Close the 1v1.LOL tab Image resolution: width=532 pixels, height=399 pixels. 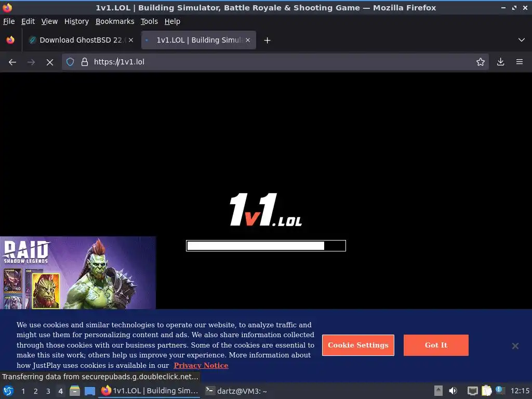pos(248,40)
